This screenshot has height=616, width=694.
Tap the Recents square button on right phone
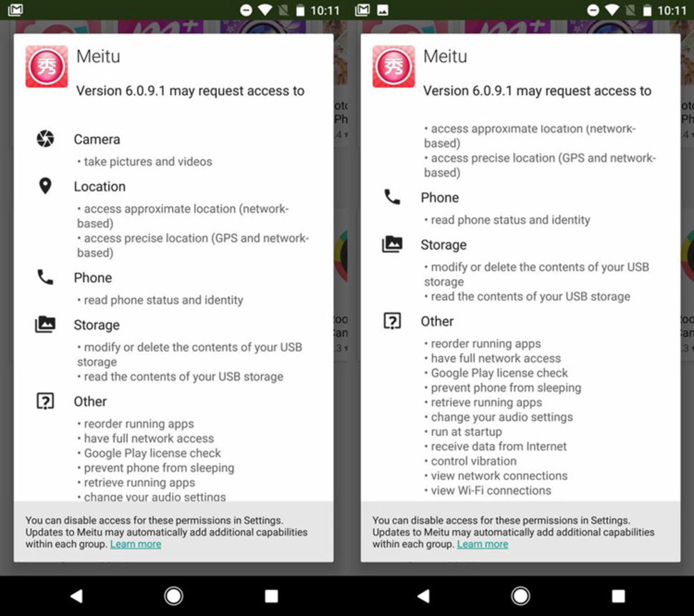[618, 596]
